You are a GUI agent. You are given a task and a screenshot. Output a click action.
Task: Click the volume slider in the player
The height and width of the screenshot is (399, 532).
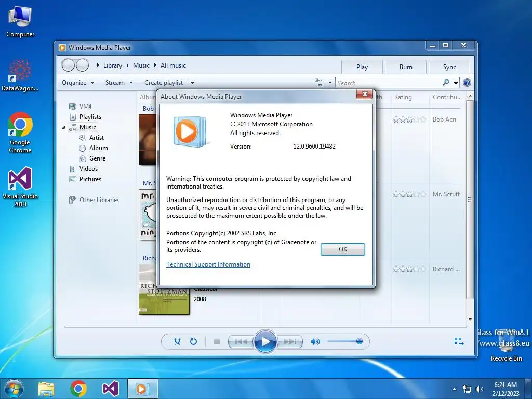[x=345, y=341]
